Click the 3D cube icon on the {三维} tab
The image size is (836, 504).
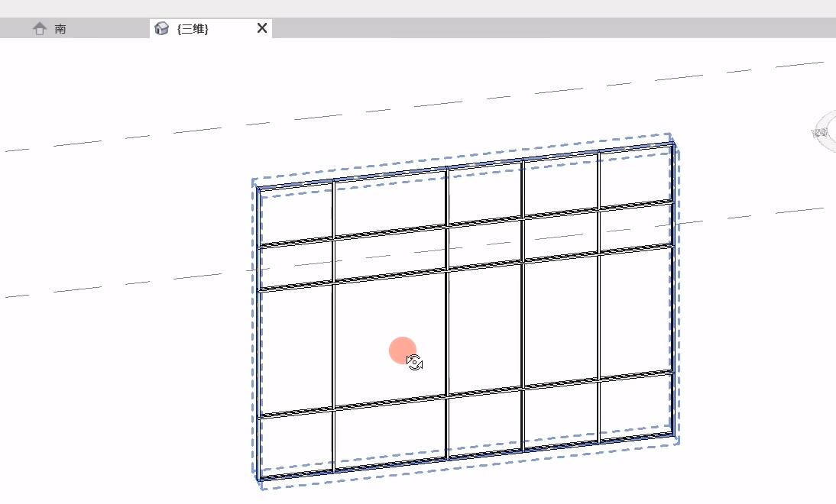[161, 28]
